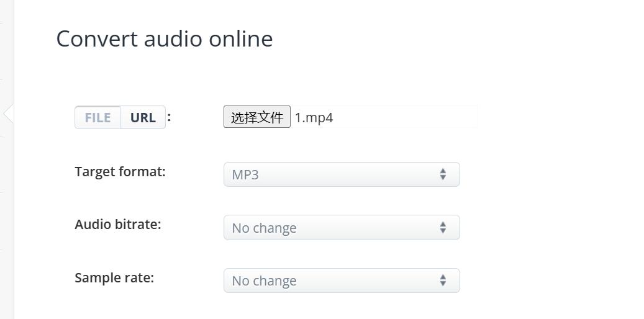This screenshot has width=644, height=319.
Task: Switch input mode to URL
Action: tap(143, 117)
